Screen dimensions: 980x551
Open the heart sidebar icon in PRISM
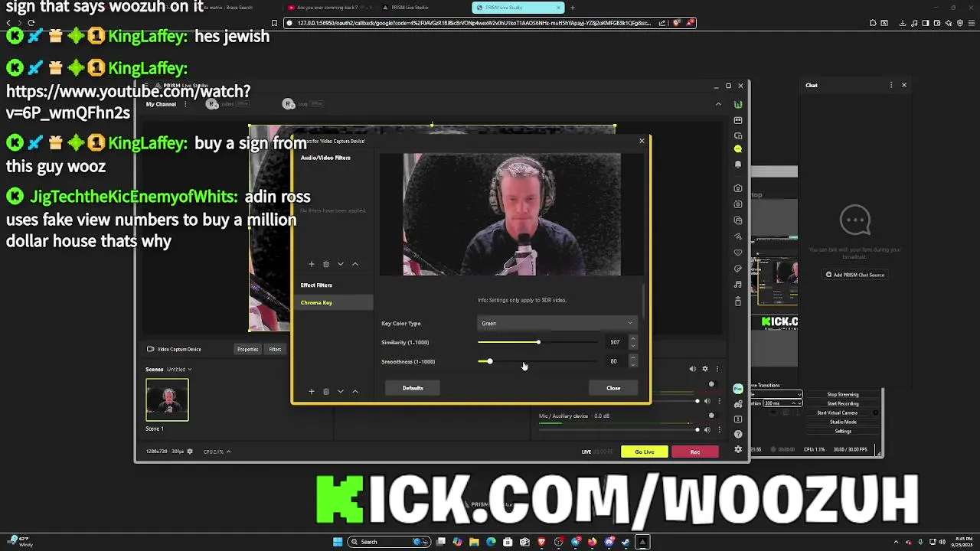point(738,253)
